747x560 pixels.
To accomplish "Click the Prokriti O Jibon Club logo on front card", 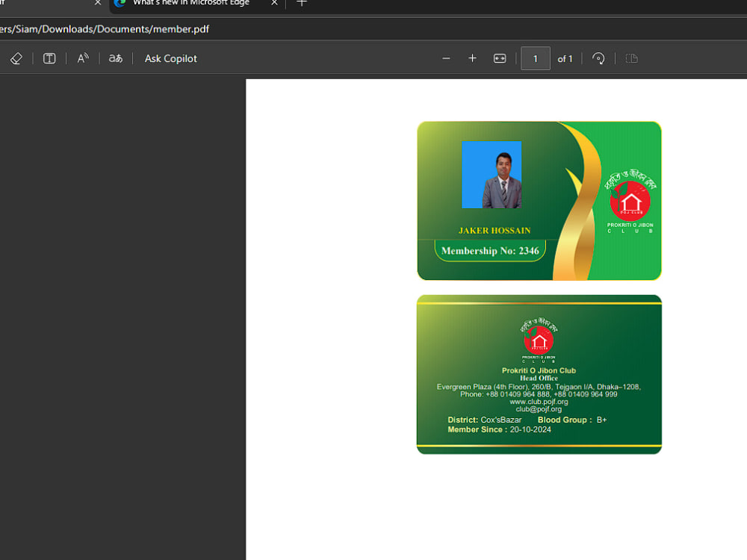I will pyautogui.click(x=630, y=200).
